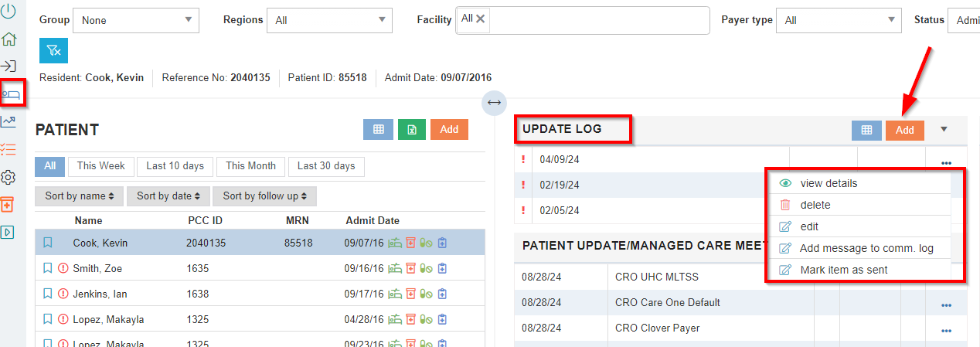The height and width of the screenshot is (347, 980).
Task: Clear filters with the blue funnel button
Action: coord(53,50)
